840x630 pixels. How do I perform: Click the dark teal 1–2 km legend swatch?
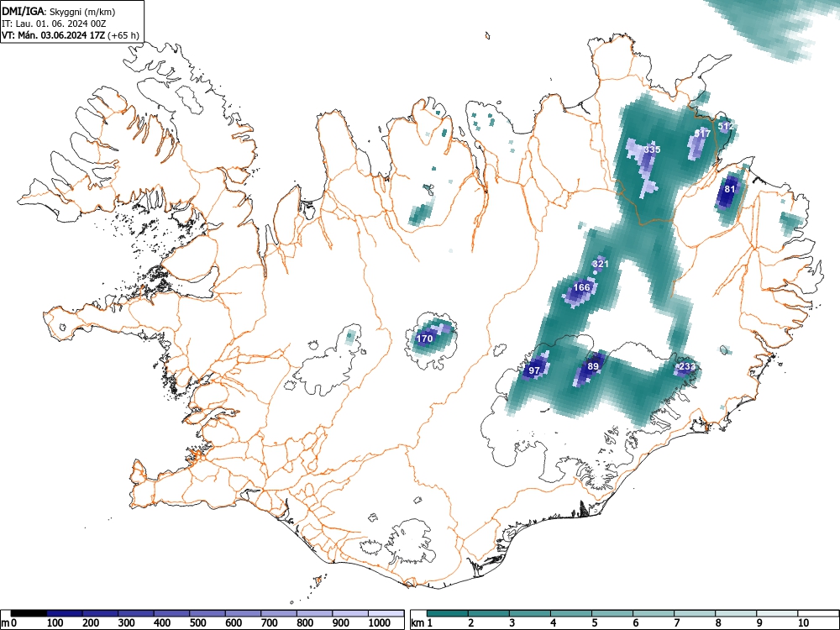click(x=448, y=613)
